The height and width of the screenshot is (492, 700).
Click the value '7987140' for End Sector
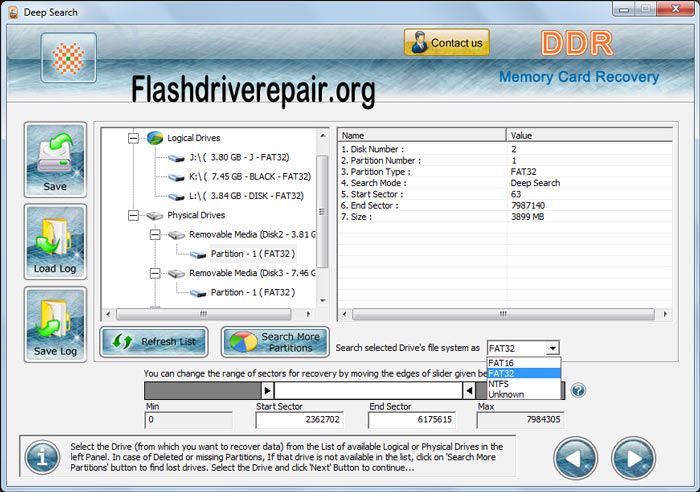[528, 205]
